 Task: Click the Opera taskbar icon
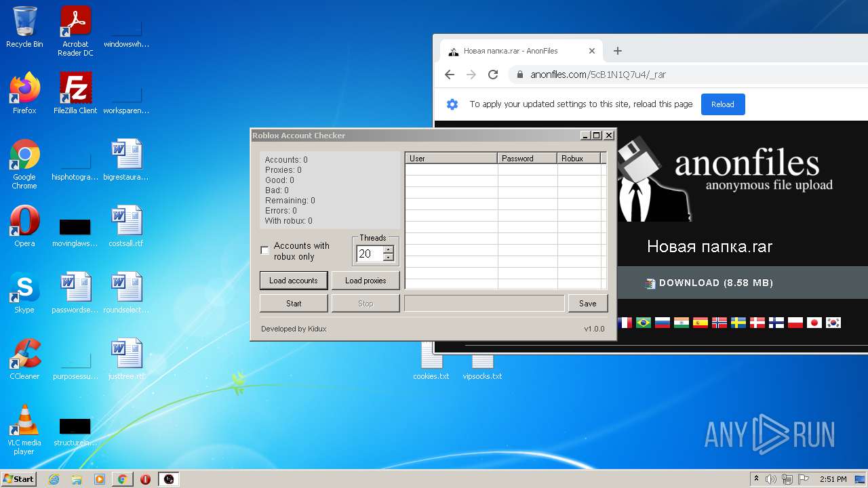145,479
